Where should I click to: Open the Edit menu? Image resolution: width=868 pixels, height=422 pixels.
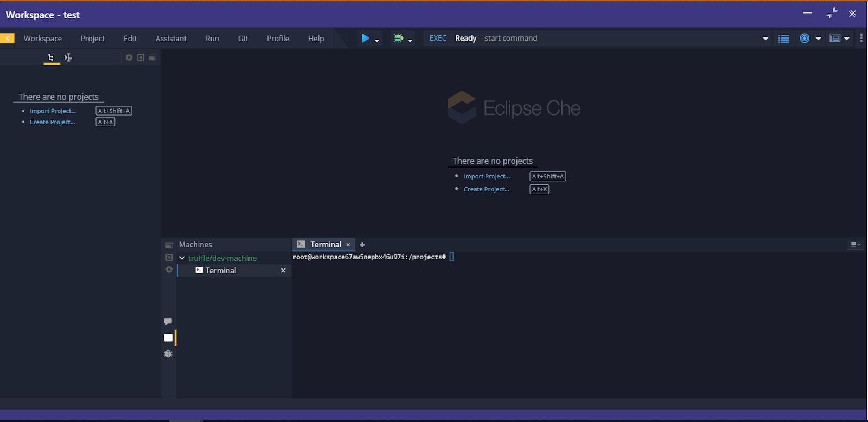click(130, 39)
